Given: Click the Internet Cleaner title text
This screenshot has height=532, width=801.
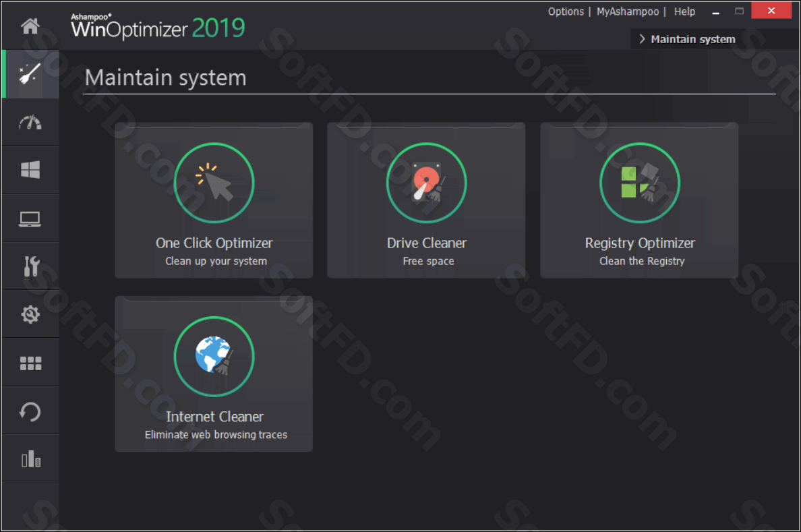Looking at the screenshot, I should 214,417.
